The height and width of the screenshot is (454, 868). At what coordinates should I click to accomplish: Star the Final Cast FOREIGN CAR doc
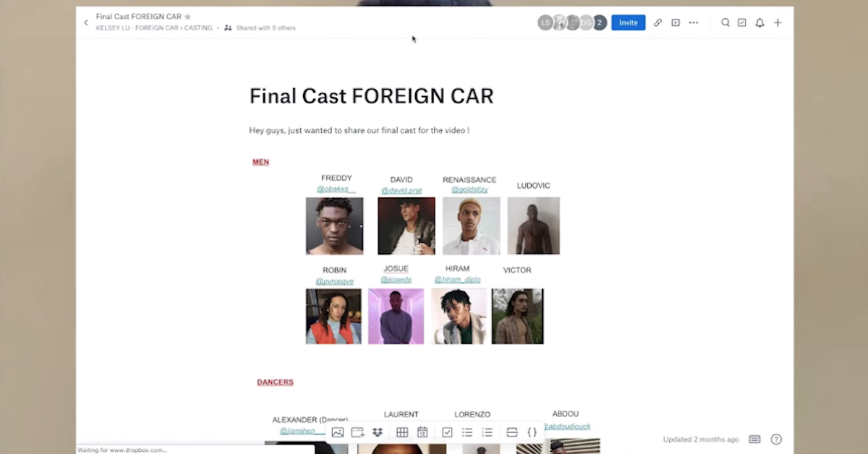(x=188, y=17)
